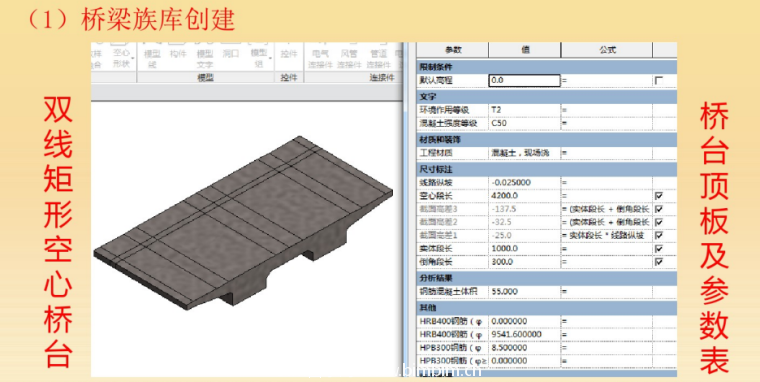The width and height of the screenshot is (760, 382).
Task: Select the 模型文字 model text tool
Action: coord(205,59)
